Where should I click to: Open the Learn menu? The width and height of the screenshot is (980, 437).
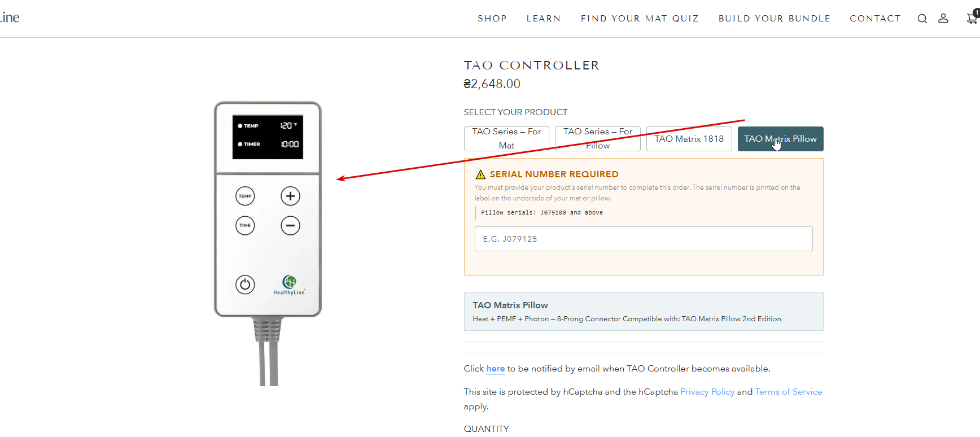pos(544,19)
